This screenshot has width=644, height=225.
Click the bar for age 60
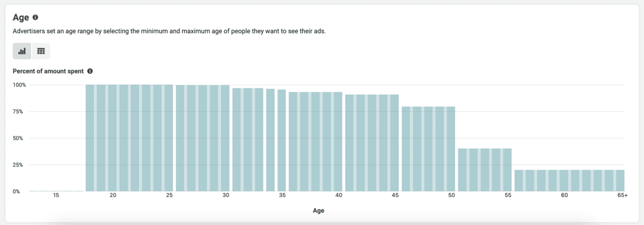[564, 181]
